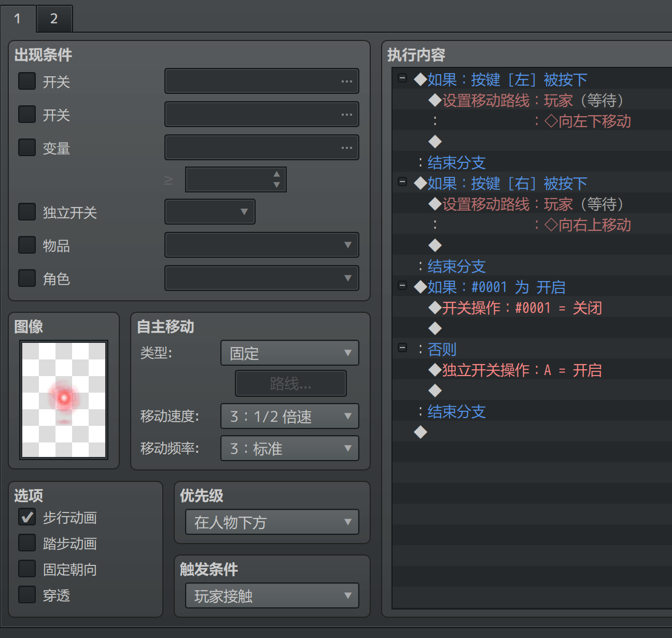Image resolution: width=672 pixels, height=638 pixels.
Task: Collapse the 否则 branch
Action: click(402, 348)
